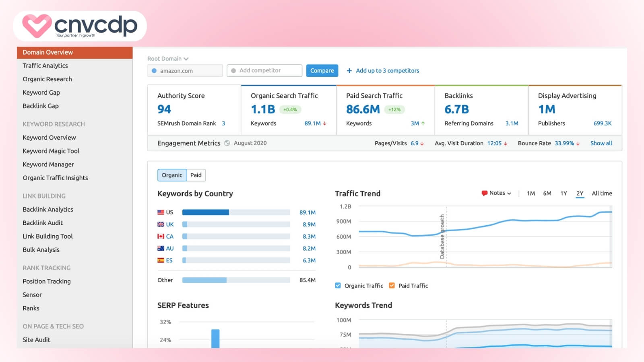Click the down arrow beside 89.1M keywords

pos(324,123)
